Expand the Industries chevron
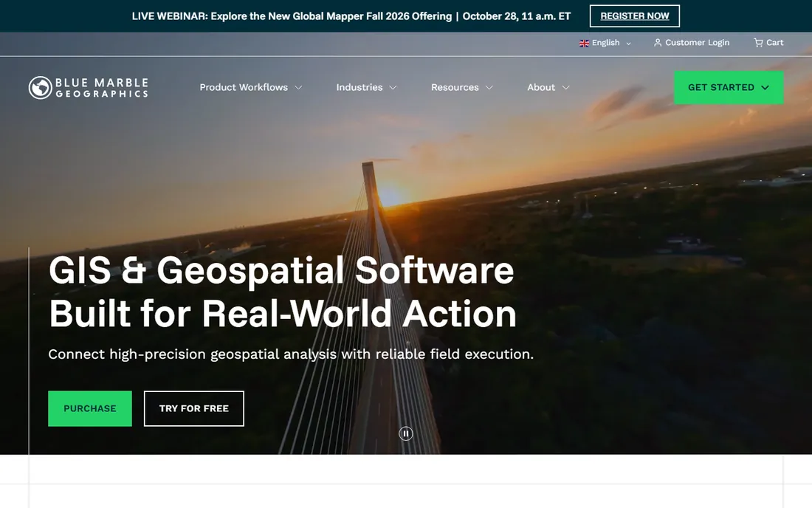 click(x=393, y=88)
